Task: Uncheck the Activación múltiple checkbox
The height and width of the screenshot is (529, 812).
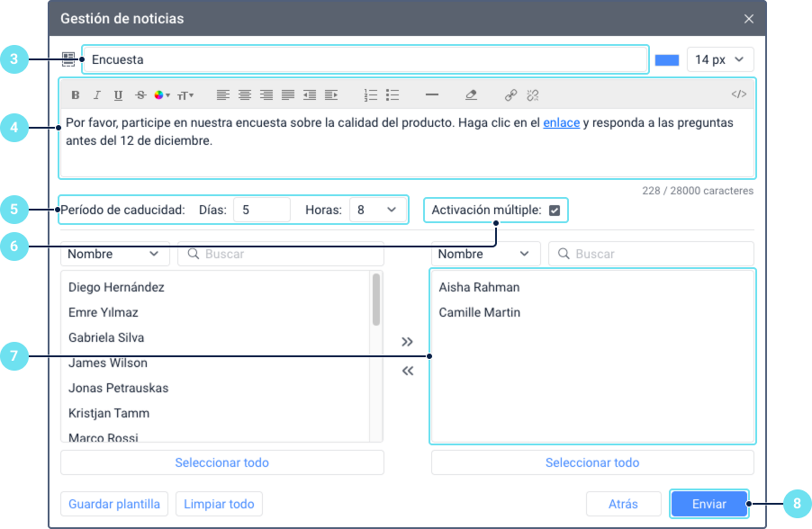Action: pyautogui.click(x=555, y=211)
